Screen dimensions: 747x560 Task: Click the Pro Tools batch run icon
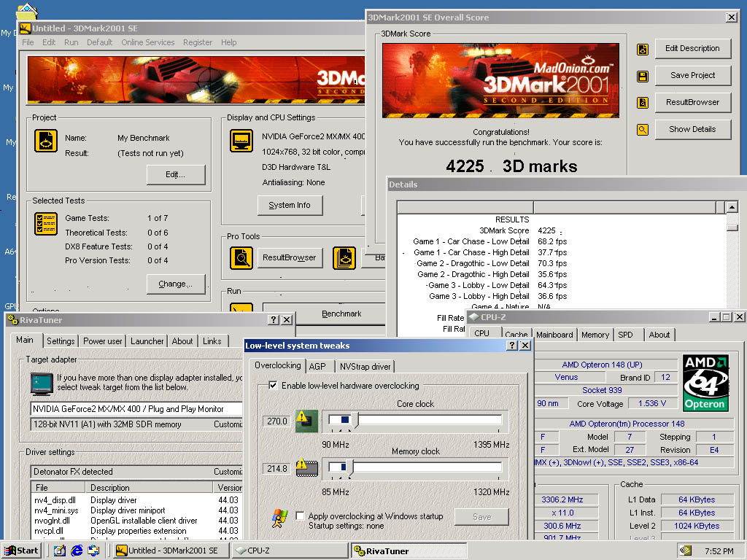click(x=344, y=258)
